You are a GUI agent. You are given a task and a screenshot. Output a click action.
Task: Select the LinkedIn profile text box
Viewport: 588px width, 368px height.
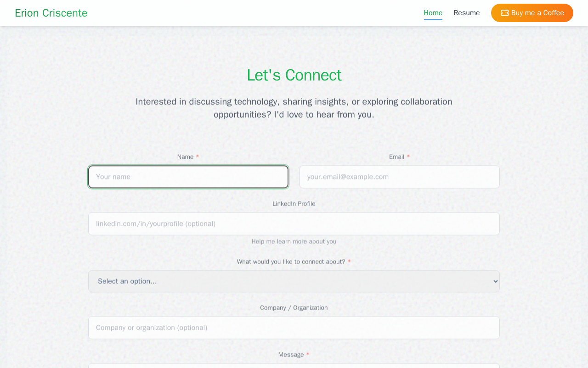point(294,224)
